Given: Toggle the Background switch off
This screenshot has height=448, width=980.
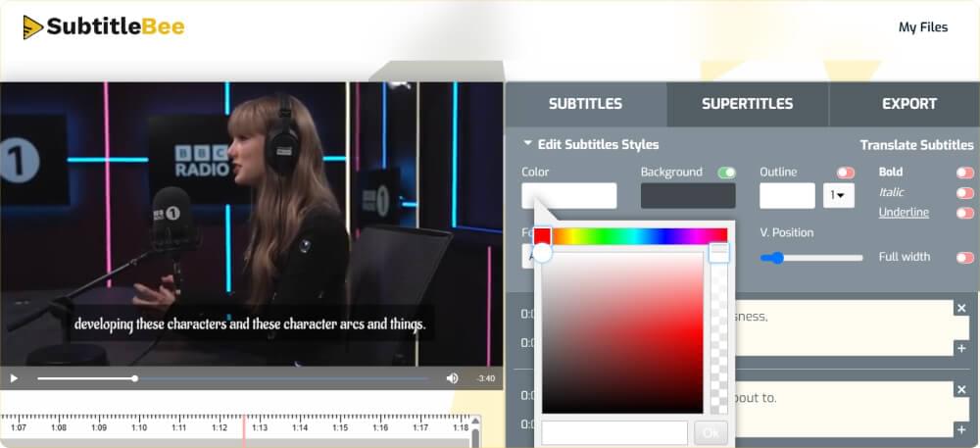Looking at the screenshot, I should 727,173.
